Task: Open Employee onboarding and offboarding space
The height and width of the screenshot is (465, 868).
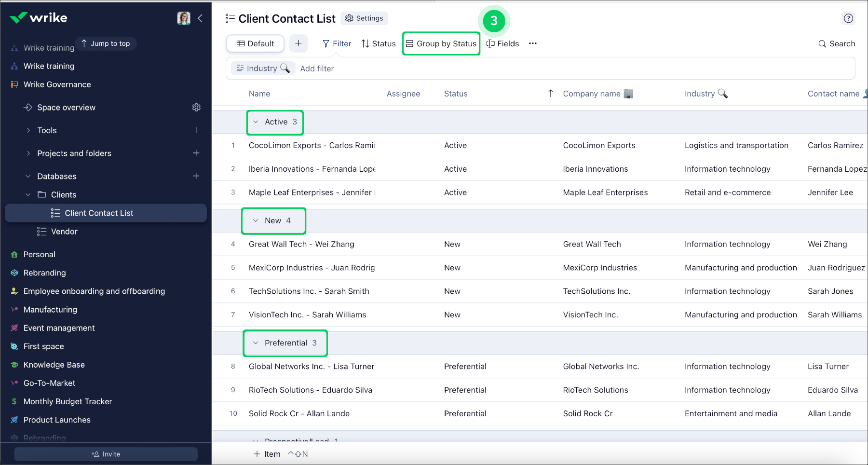Action: pos(94,291)
